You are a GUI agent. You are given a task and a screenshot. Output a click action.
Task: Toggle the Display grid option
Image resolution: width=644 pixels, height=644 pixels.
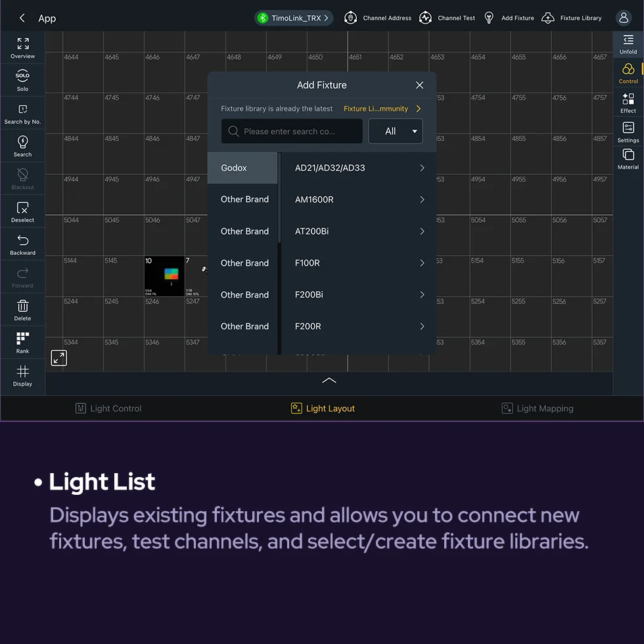click(23, 375)
